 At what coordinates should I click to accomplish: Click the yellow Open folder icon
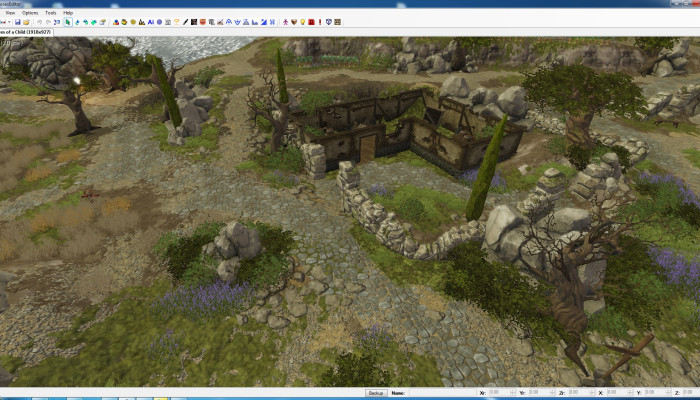[x=26, y=22]
